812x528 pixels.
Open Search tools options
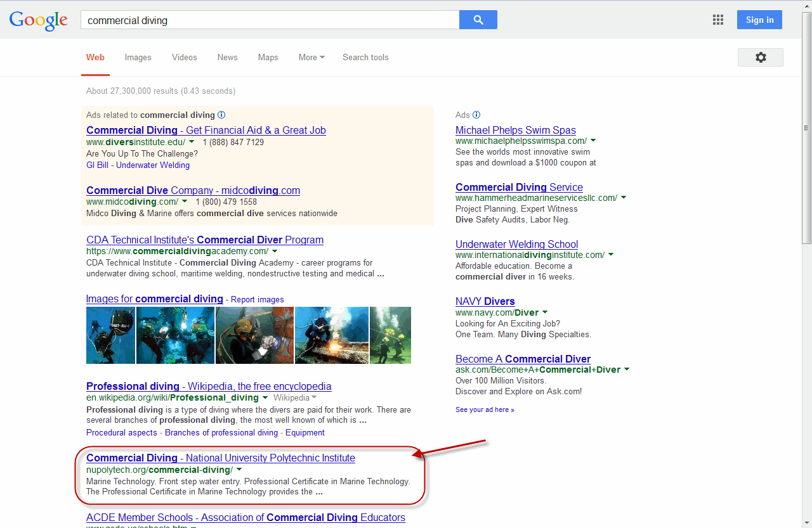pos(365,58)
